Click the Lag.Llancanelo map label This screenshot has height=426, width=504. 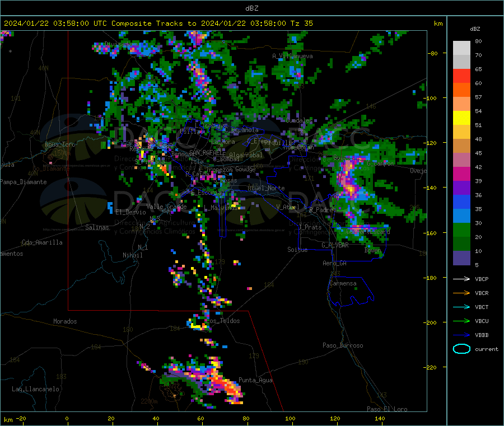click(x=35, y=389)
